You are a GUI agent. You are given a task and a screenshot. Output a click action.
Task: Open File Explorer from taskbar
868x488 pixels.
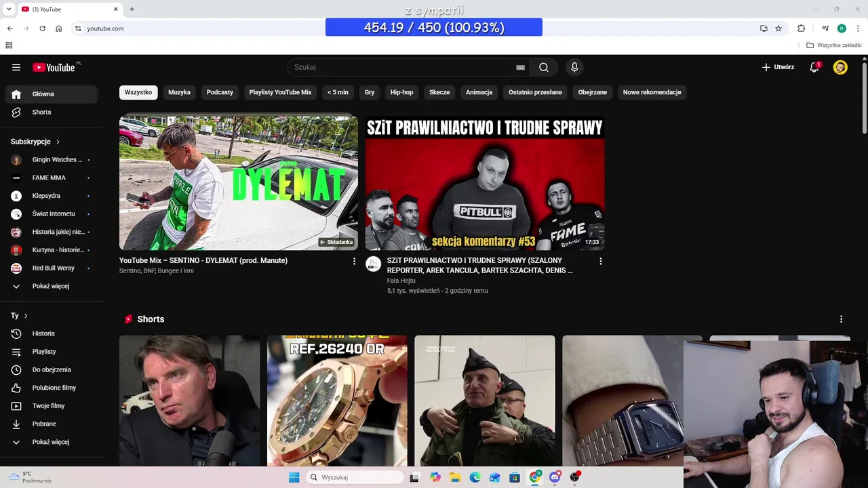pos(455,477)
